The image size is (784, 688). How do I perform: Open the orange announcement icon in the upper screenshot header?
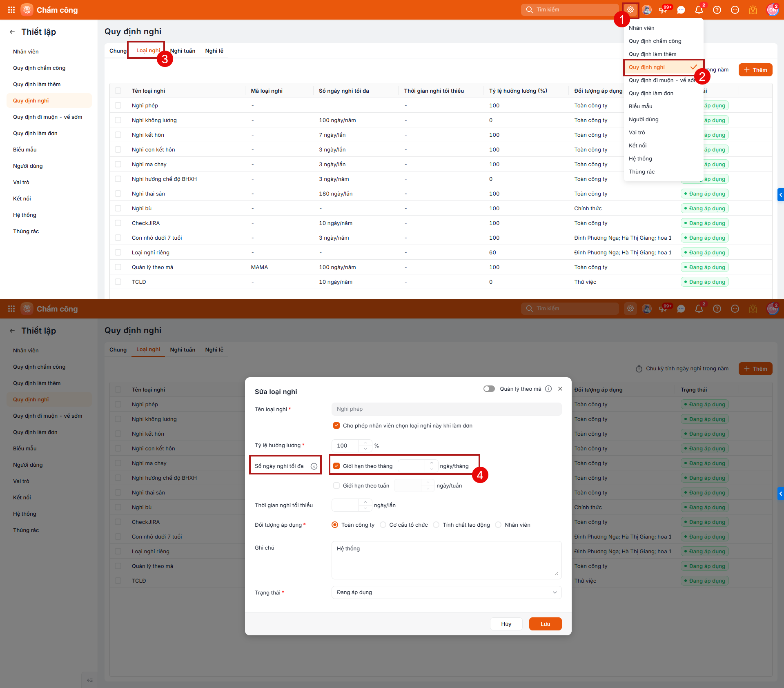753,10
